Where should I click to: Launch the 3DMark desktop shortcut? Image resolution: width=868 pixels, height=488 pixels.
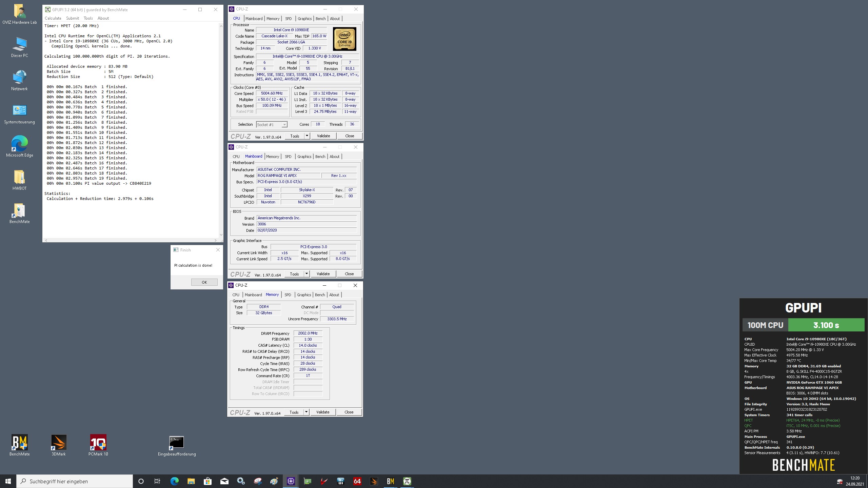[59, 445]
